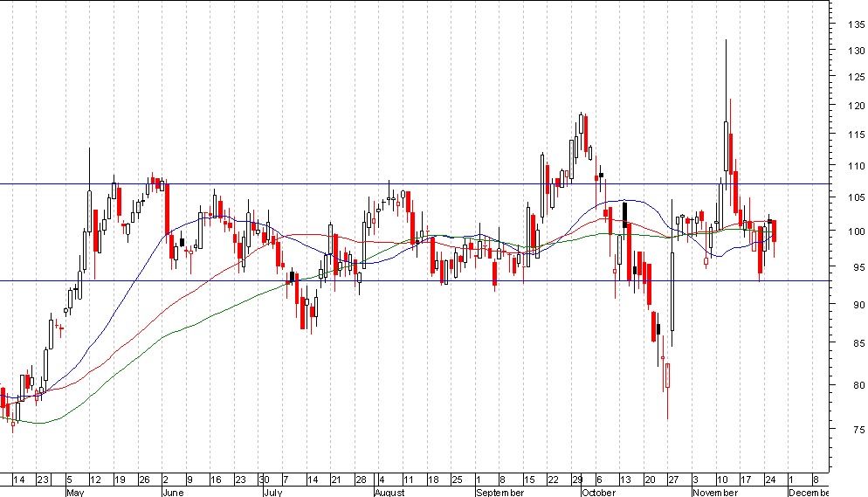This screenshot has height=497, width=868.
Task: Select date label 19 in May
Action: (x=120, y=480)
